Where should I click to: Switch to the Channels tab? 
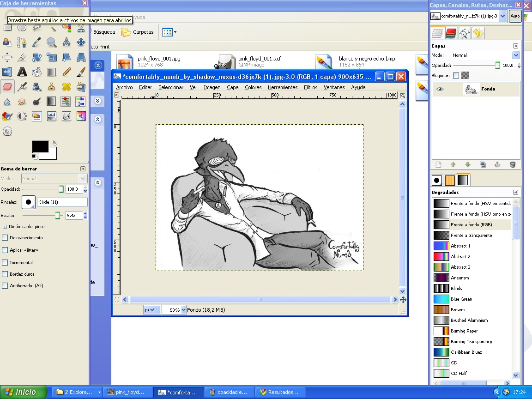click(x=451, y=33)
